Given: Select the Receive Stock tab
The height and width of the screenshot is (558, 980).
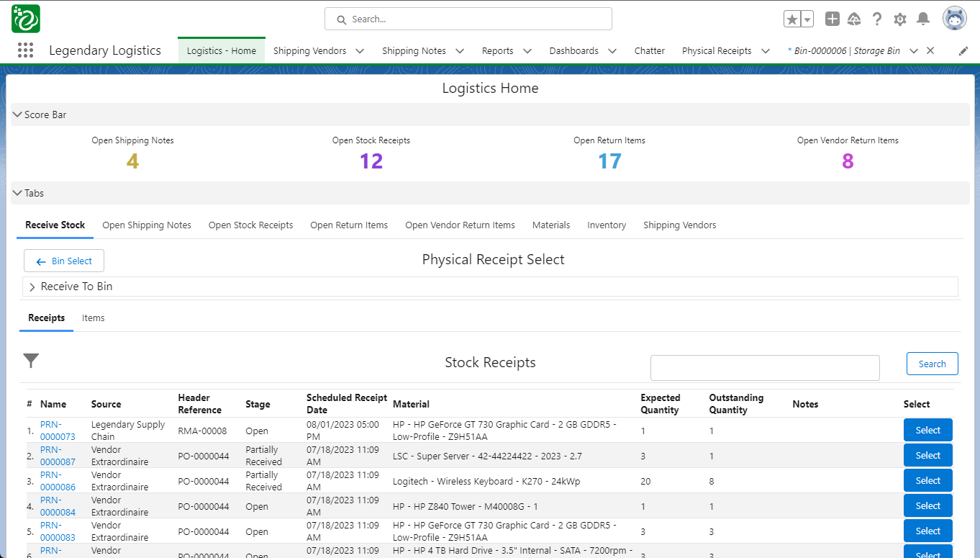Looking at the screenshot, I should click(55, 225).
